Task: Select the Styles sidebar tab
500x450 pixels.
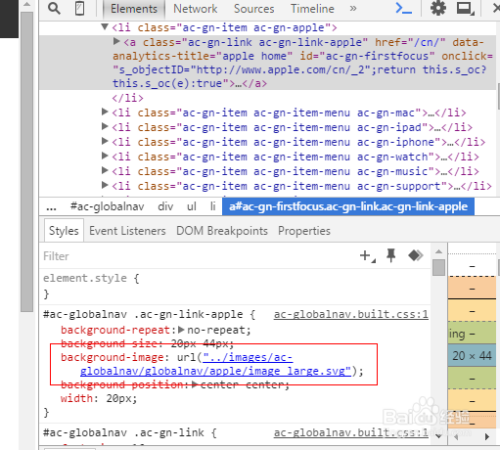Action: [64, 231]
